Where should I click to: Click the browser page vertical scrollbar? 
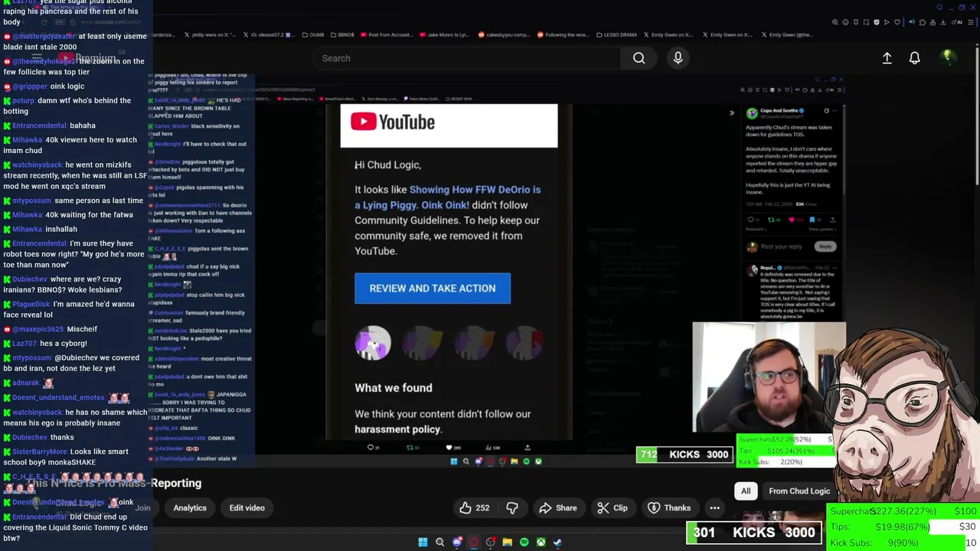pyautogui.click(x=976, y=115)
